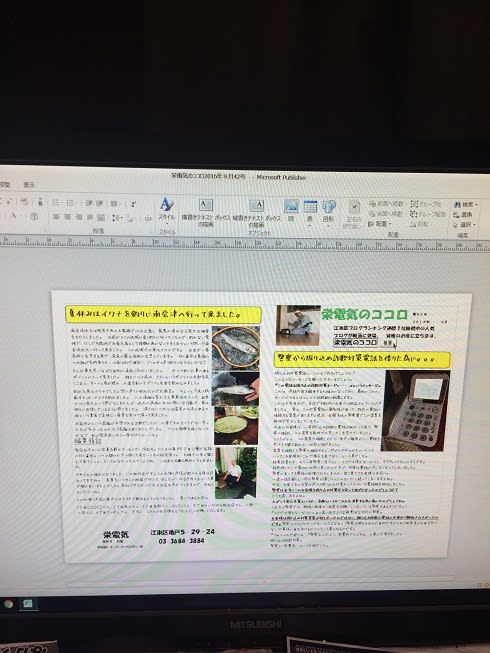
Task: Click the bulleted list icon
Action: click(56, 203)
